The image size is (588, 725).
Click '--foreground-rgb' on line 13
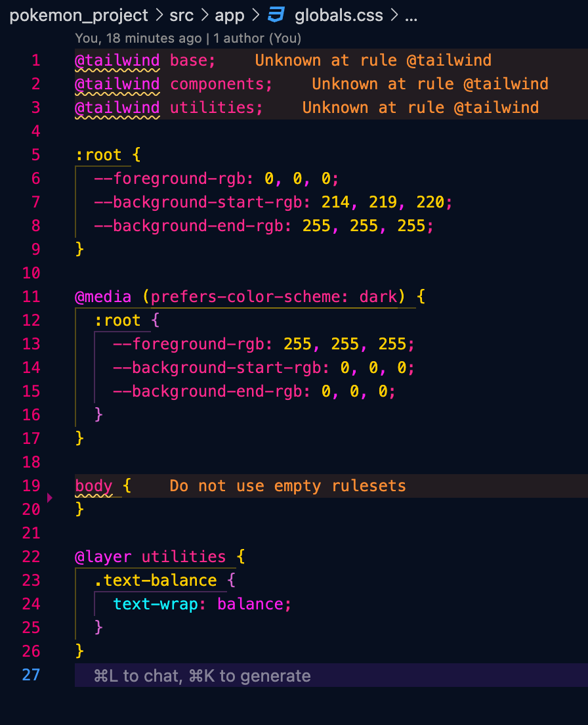(x=188, y=344)
